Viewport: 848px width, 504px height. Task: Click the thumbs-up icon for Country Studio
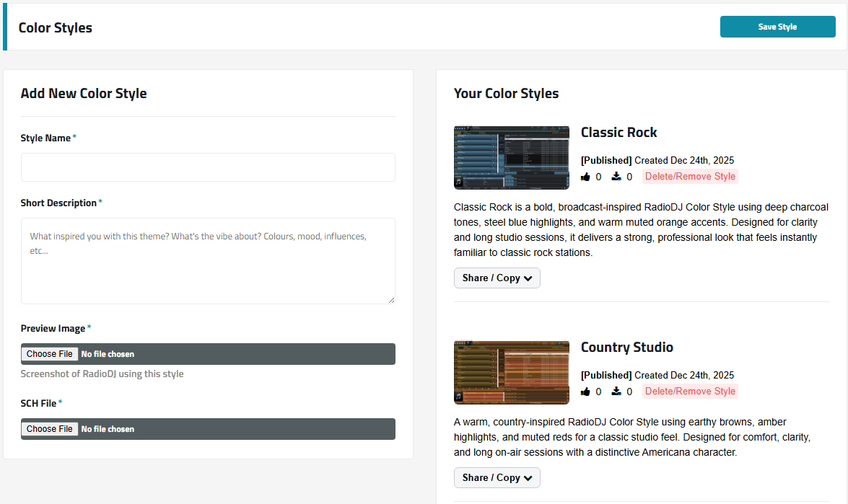(585, 392)
